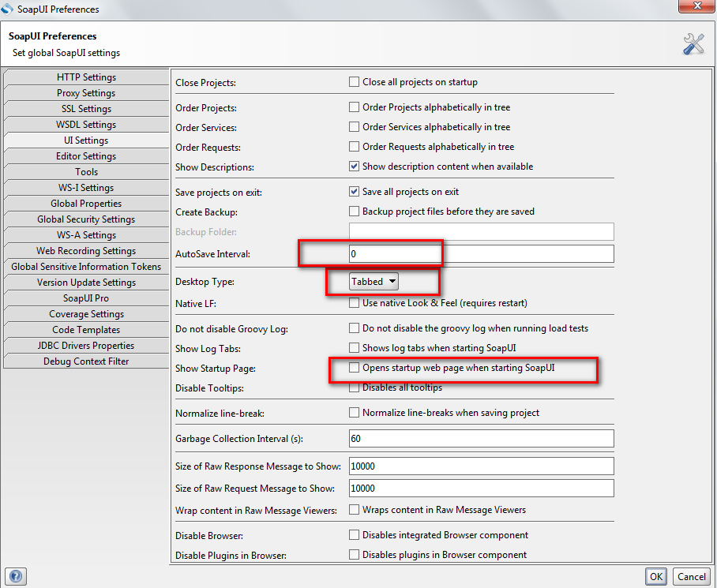Open Web Recording Settings tab
717x588 pixels.
tap(86, 250)
